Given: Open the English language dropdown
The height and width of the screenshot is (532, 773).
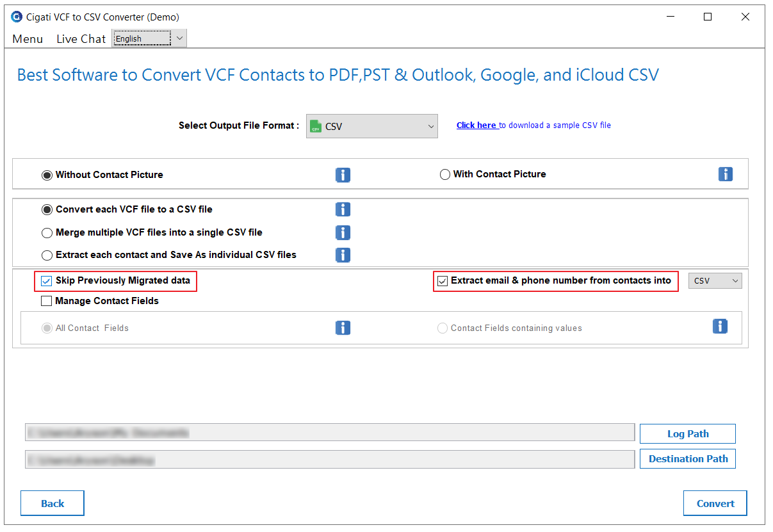Looking at the screenshot, I should click(x=149, y=38).
